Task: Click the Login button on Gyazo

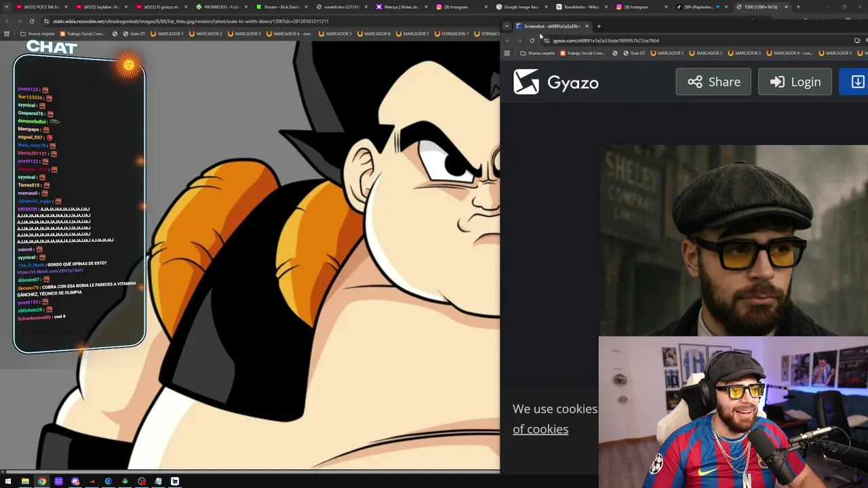Action: pos(795,82)
